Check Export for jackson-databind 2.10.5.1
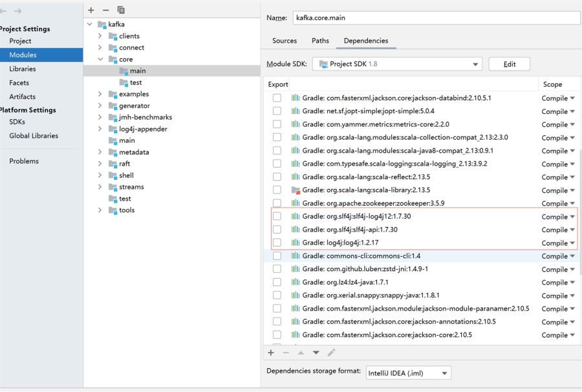The image size is (582, 392). [x=277, y=98]
